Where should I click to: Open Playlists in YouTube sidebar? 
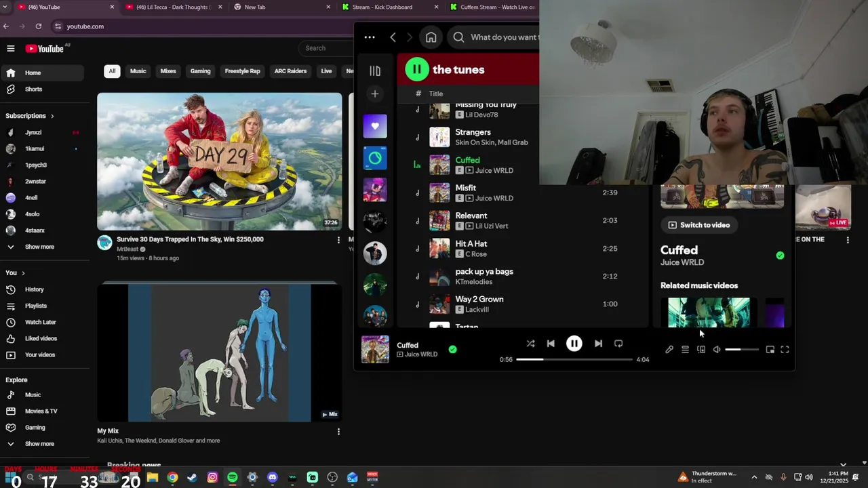pos(42,306)
